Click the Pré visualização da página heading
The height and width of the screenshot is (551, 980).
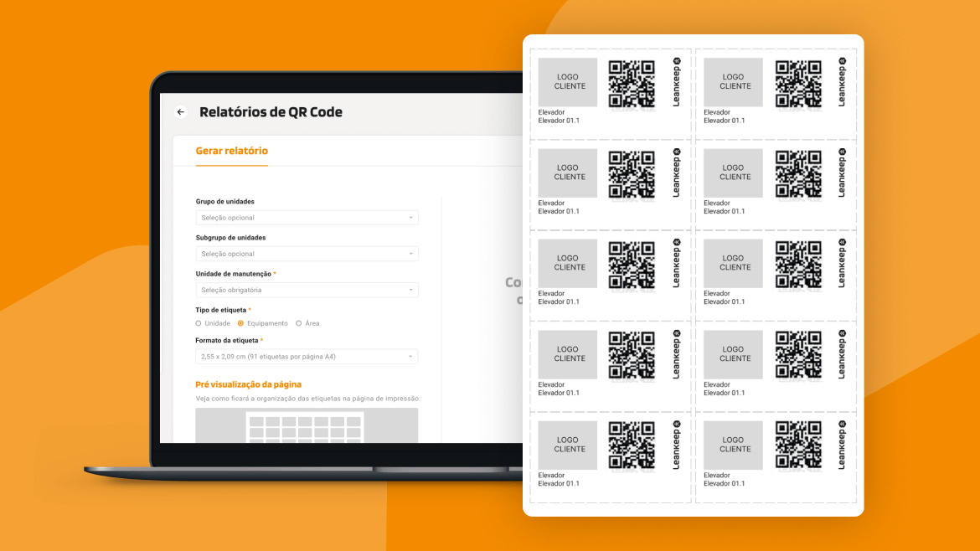[248, 384]
